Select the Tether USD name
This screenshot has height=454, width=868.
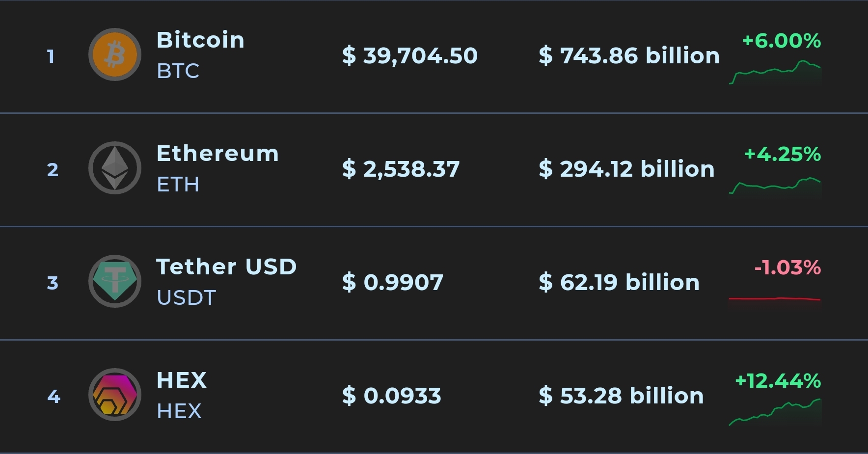pos(226,267)
